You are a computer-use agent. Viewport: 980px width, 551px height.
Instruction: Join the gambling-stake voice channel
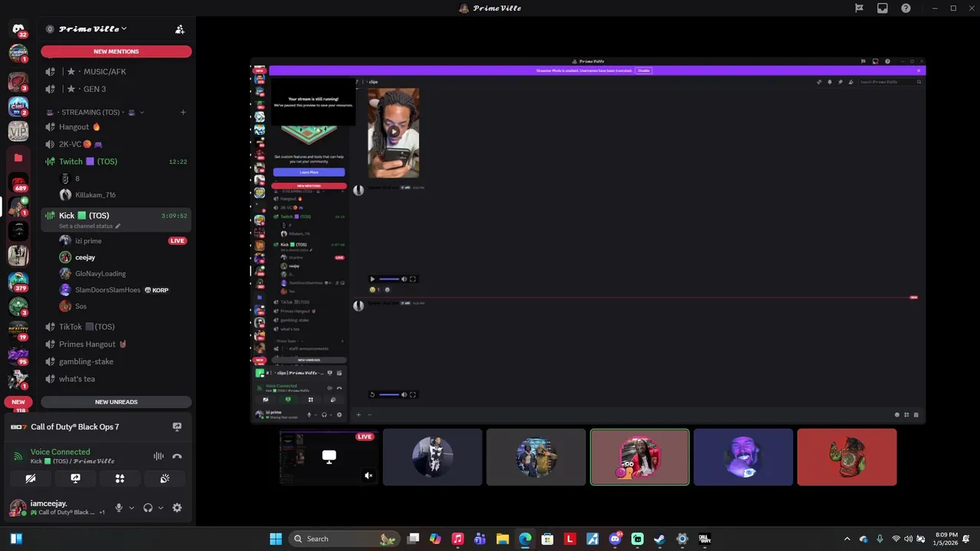[x=116, y=361]
